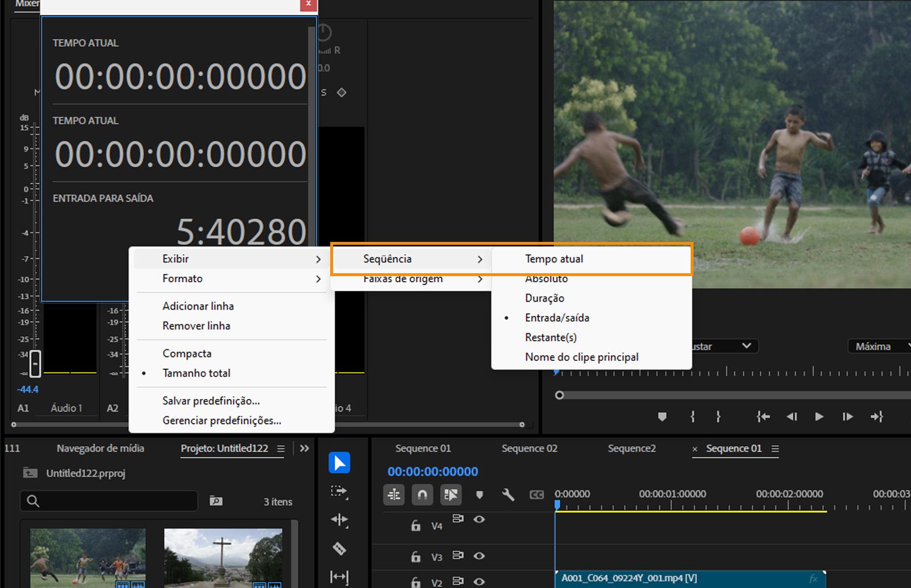Switch to the Sequence 02 tab

point(529,449)
